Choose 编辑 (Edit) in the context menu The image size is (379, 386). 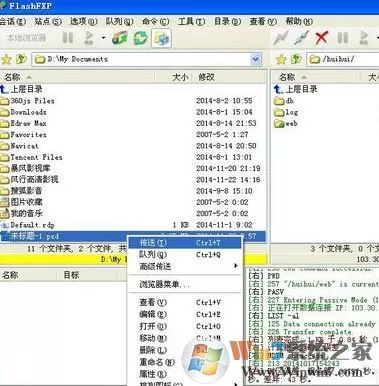tap(185, 314)
